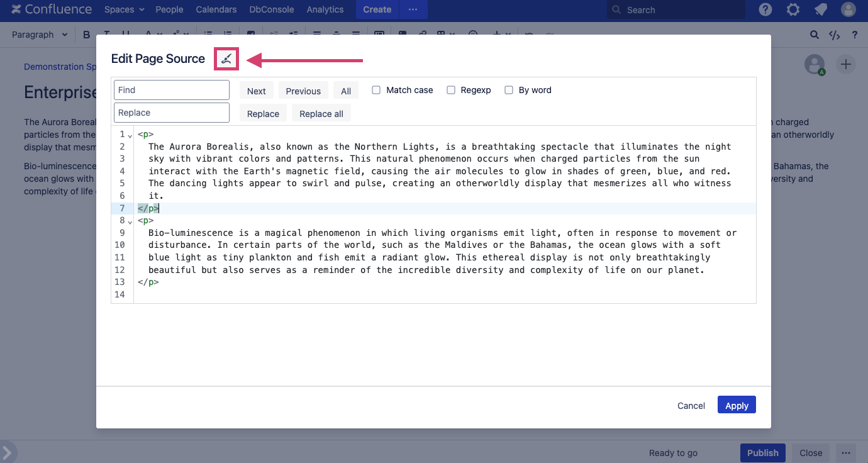Enable the Match case checkbox

376,90
